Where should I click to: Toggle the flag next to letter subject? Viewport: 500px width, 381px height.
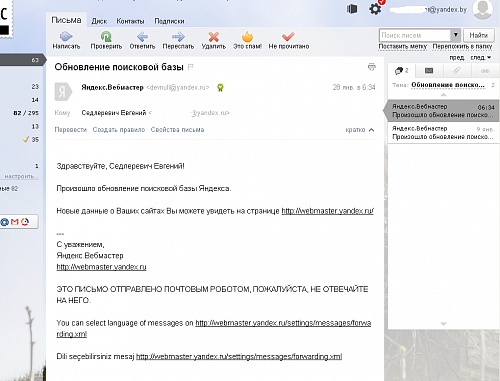point(191,67)
